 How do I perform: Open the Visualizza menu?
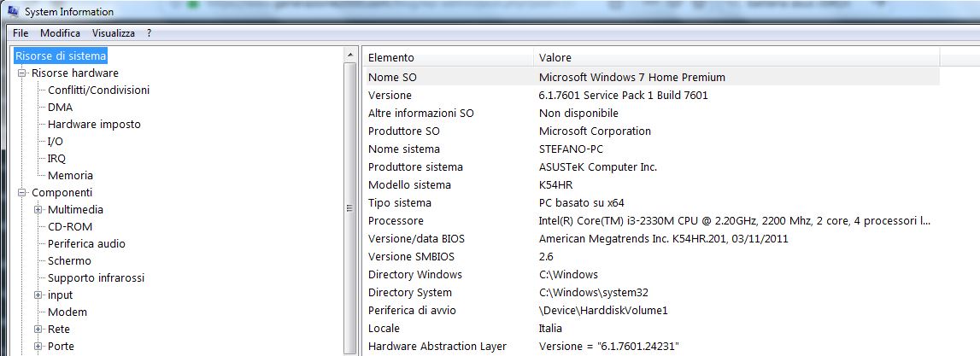(113, 33)
